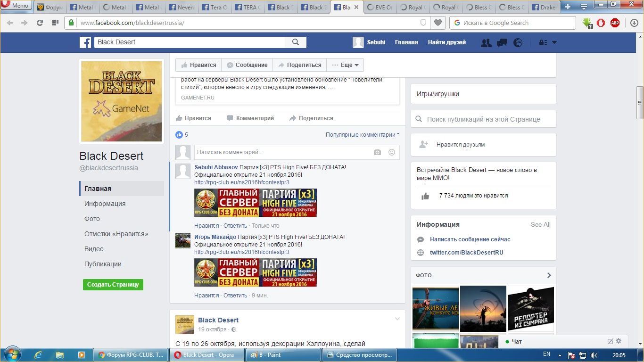The image size is (644, 362).
Task: Open Главная link in Facebook top bar
Action: pyautogui.click(x=406, y=42)
